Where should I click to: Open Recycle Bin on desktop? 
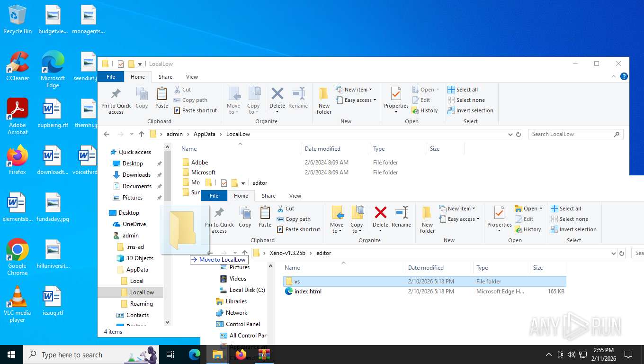(x=18, y=20)
